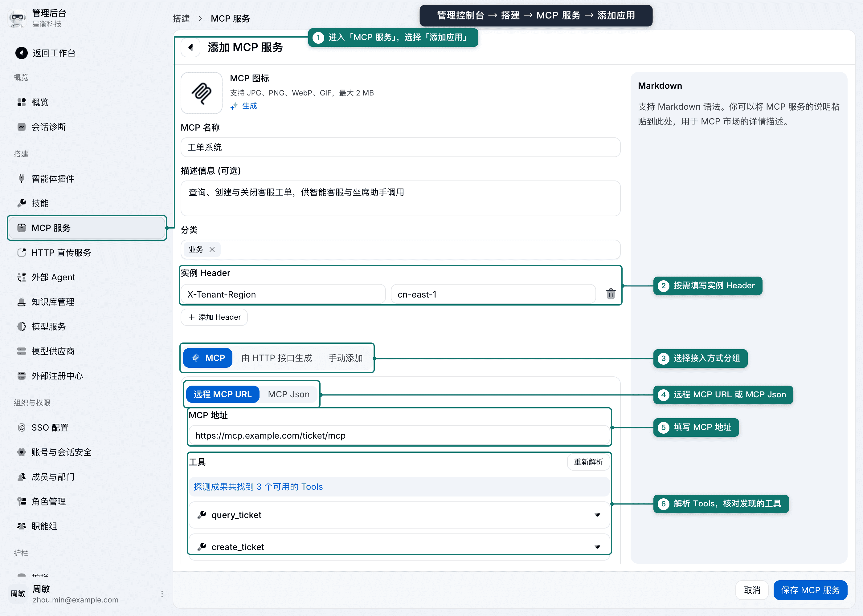
Task: Click the back arrow beside 添加 MCP 服务
Action: [190, 47]
